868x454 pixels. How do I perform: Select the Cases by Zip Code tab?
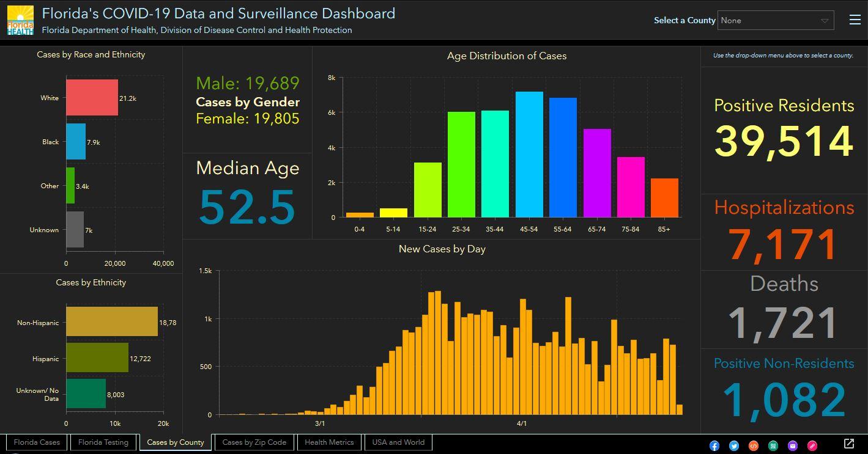(x=254, y=442)
